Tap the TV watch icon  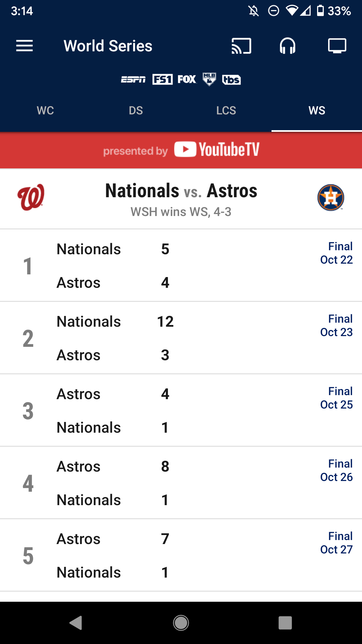click(x=337, y=46)
